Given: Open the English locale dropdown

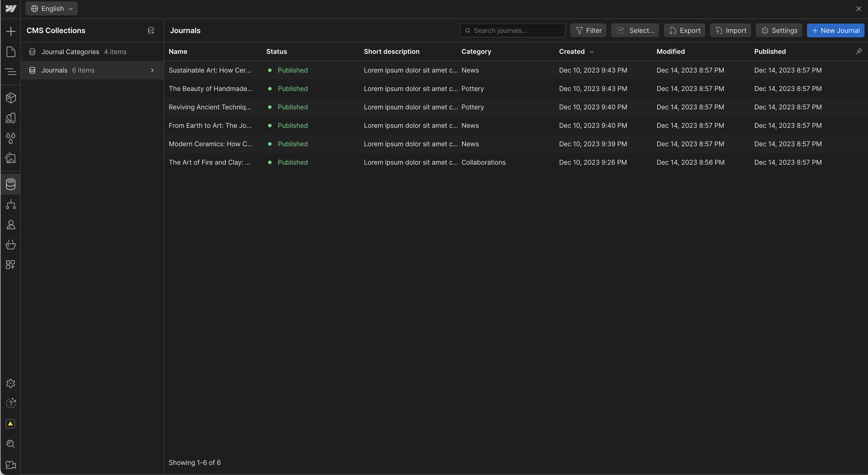Looking at the screenshot, I should [52, 9].
